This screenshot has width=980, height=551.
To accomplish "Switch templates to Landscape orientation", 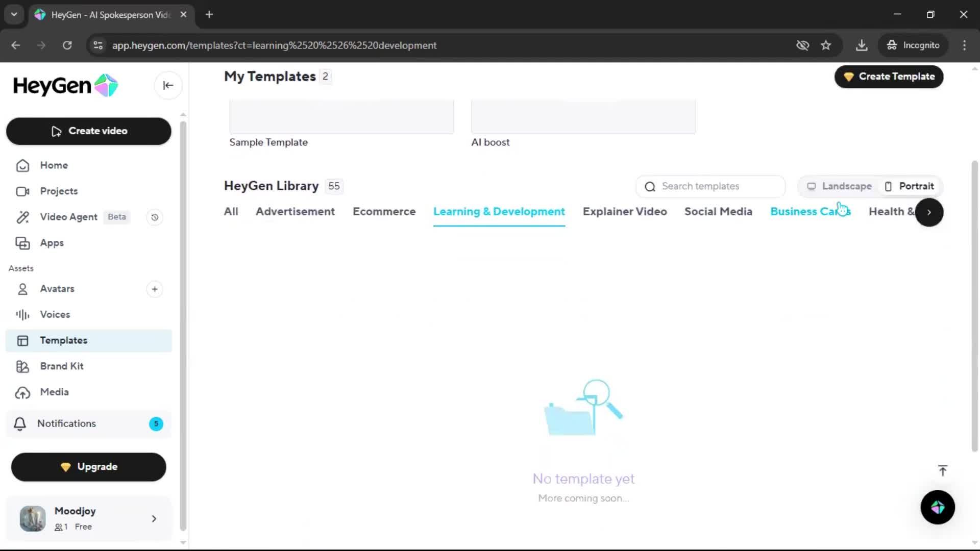I will pyautogui.click(x=839, y=186).
